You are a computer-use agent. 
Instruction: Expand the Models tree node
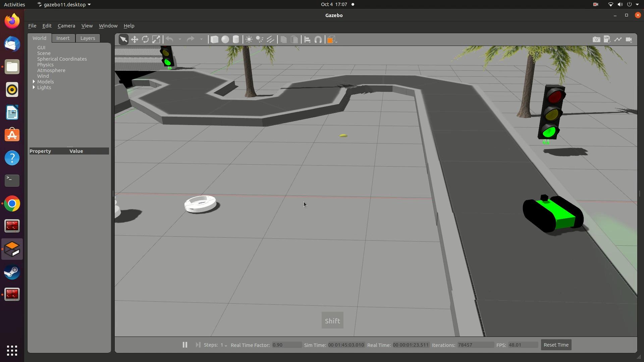click(34, 82)
